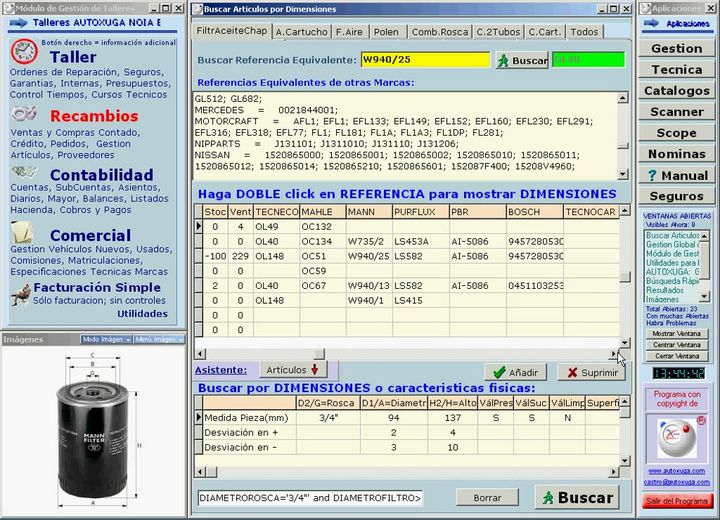
Task: Switch to the F.Aire tab
Action: click(x=349, y=32)
